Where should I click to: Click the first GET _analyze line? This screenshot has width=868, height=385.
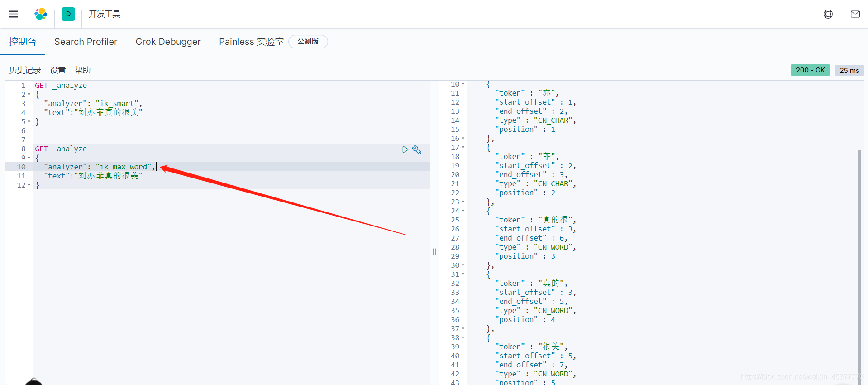click(61, 86)
